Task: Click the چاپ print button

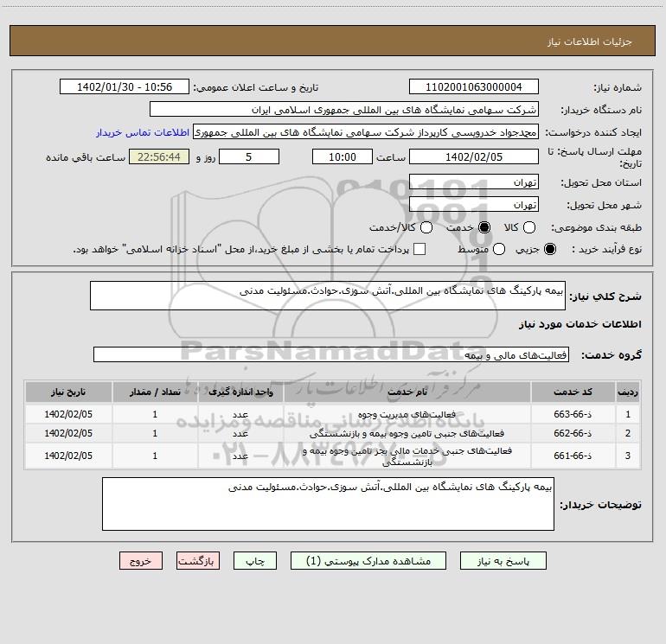Action: [x=255, y=561]
